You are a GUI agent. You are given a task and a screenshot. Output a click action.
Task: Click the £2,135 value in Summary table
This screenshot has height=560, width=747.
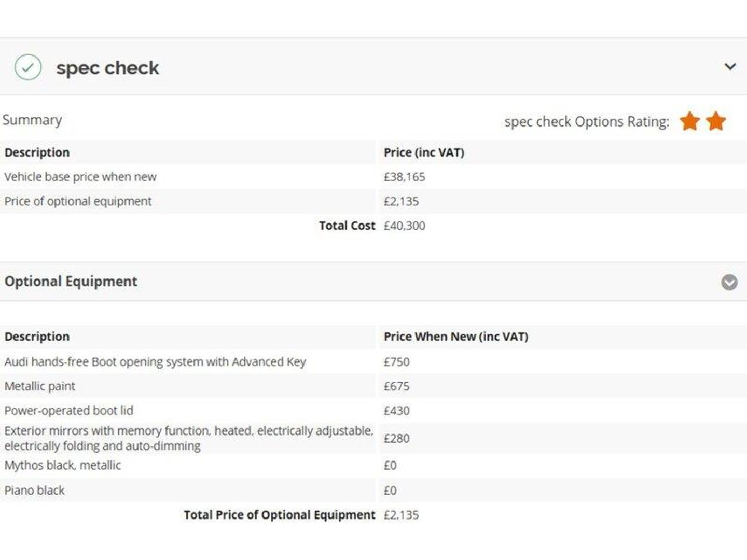pyautogui.click(x=401, y=201)
